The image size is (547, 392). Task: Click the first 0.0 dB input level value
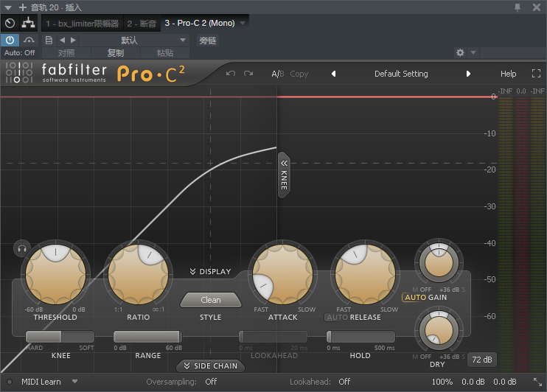tap(473, 382)
